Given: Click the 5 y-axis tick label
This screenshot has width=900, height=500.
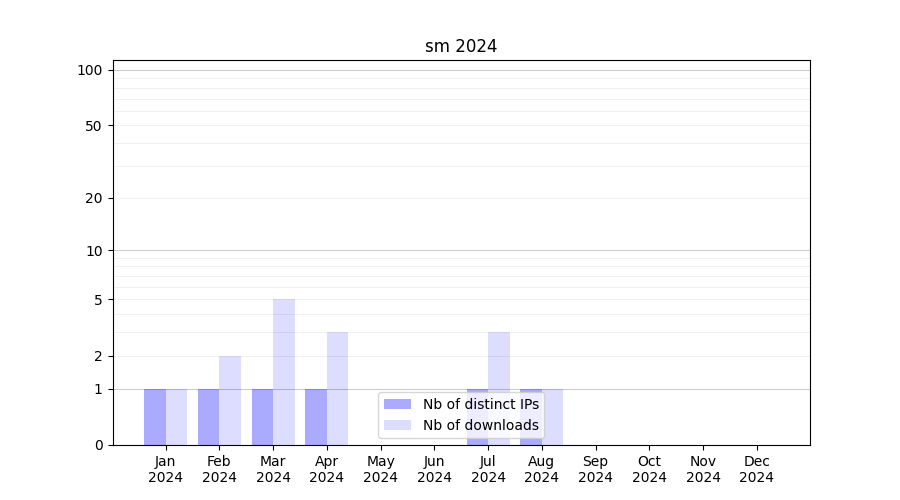Looking at the screenshot, I should point(98,300).
